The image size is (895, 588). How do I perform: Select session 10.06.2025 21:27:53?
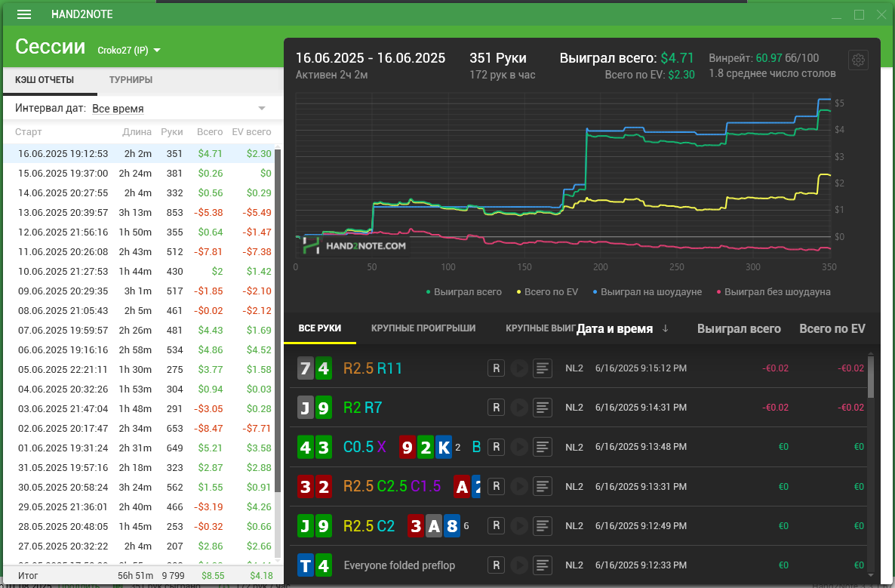(139, 271)
